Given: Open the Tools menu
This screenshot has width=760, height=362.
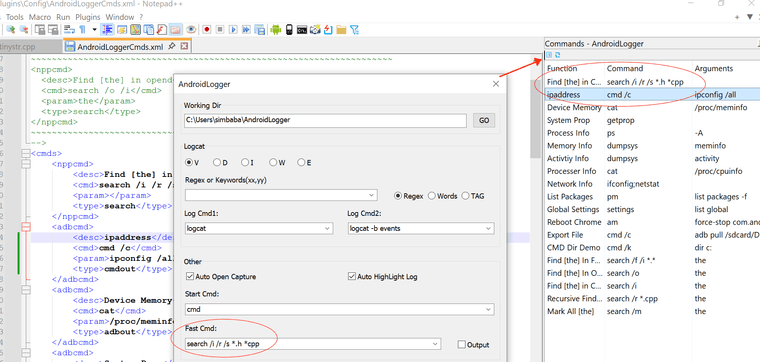Looking at the screenshot, I should coord(15,17).
